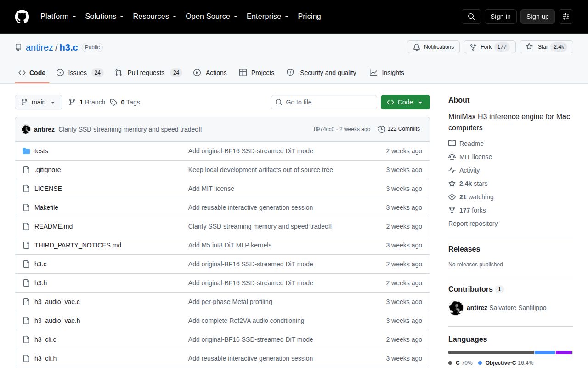588x368 pixels.
Task: Click the repository icon beside antirez
Action: [x=18, y=47]
